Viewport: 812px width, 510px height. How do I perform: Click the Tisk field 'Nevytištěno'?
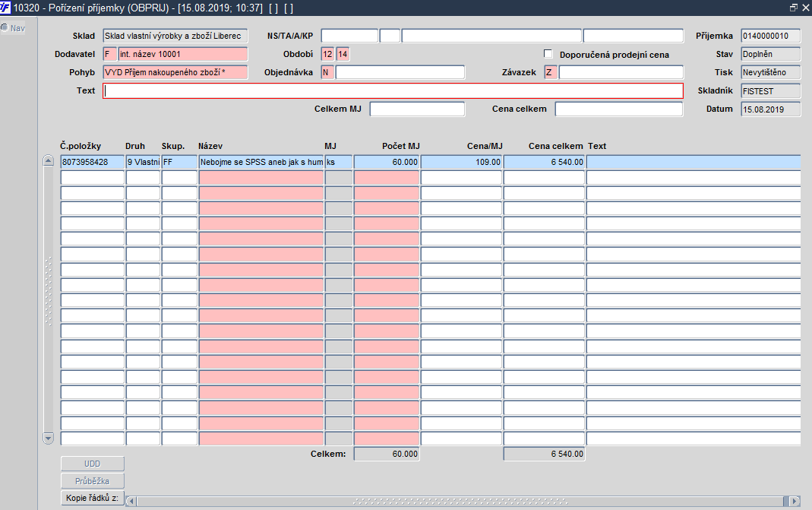click(770, 72)
